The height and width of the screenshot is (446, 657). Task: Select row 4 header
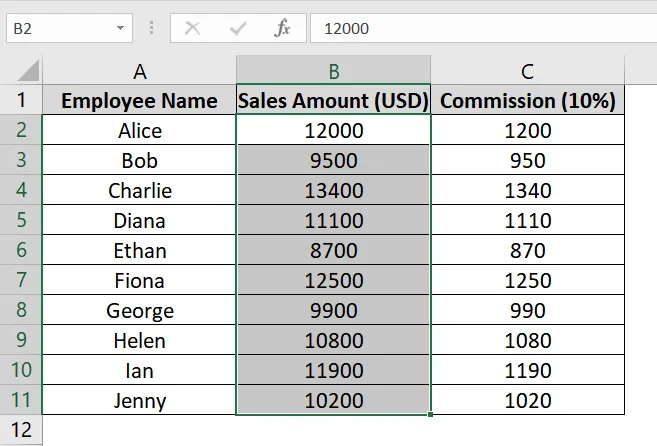click(21, 190)
